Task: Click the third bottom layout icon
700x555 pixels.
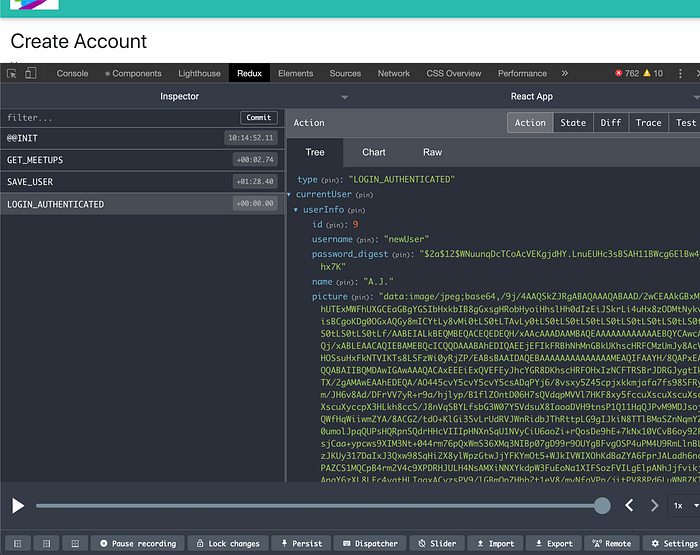Action: [75, 543]
